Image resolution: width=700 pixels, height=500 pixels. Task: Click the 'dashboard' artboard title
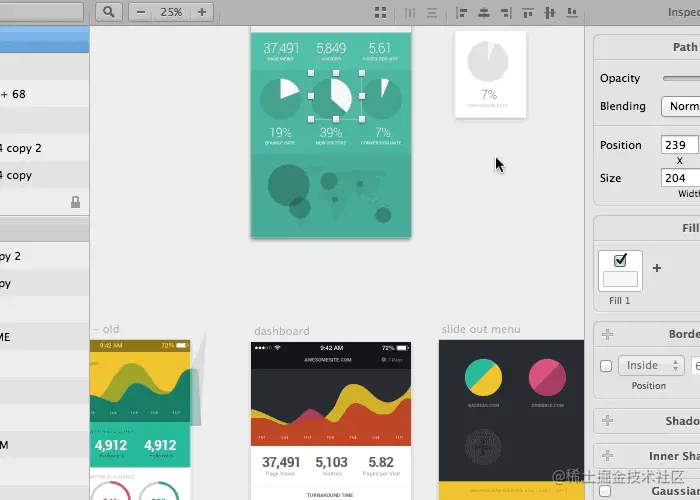(x=282, y=331)
